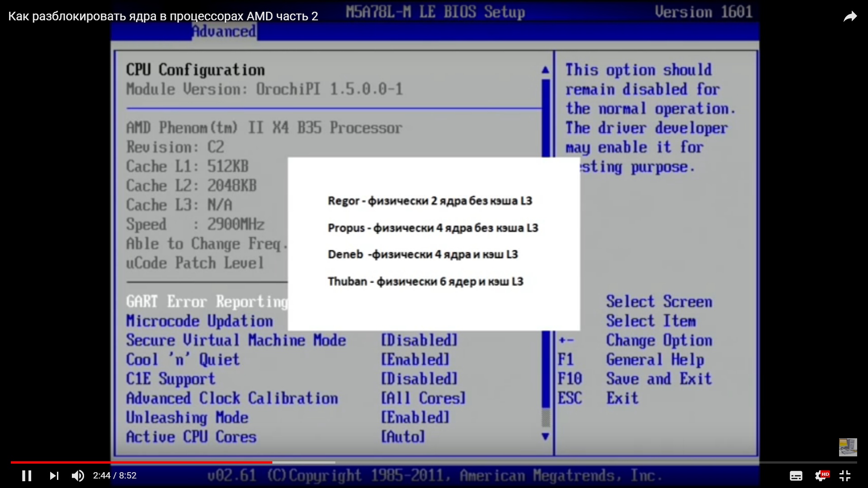868x488 pixels.
Task: Select the Advanced BIOS tab
Action: point(224,31)
